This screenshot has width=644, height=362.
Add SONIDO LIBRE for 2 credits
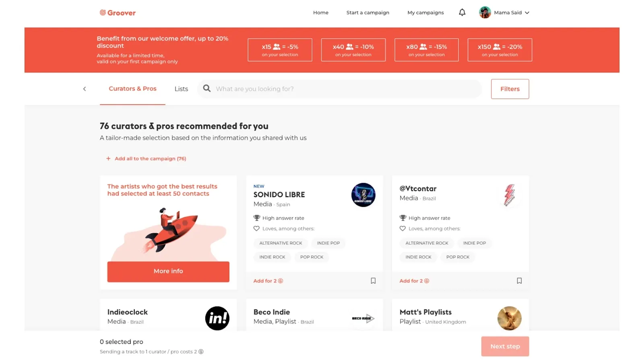click(268, 281)
